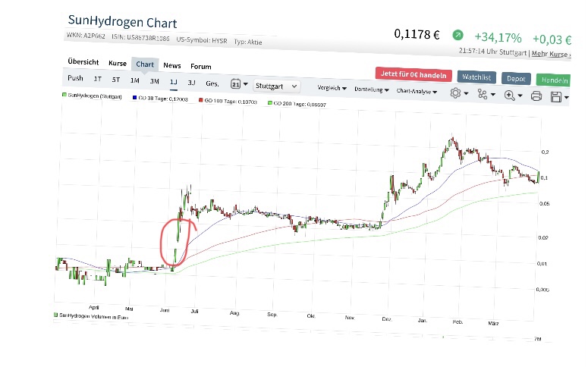This screenshot has width=588, height=367.
Task: Open the Stuttgart exchange dropdown
Action: point(276,86)
